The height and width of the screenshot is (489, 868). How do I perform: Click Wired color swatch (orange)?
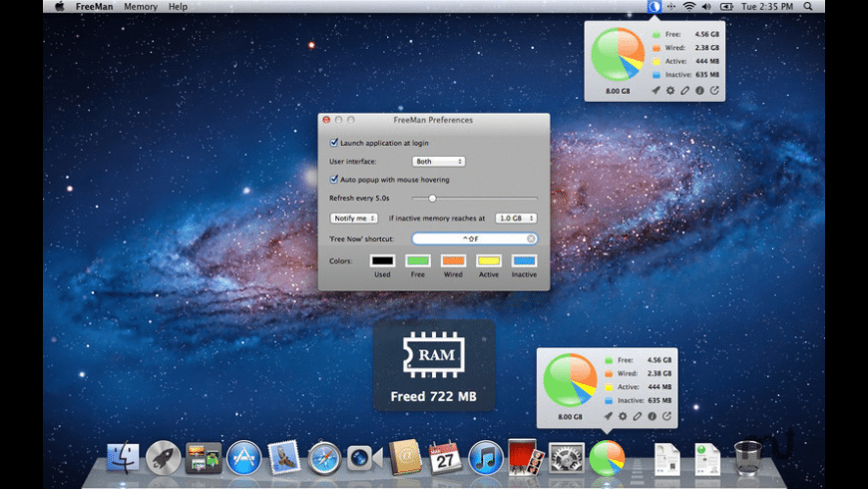point(453,260)
